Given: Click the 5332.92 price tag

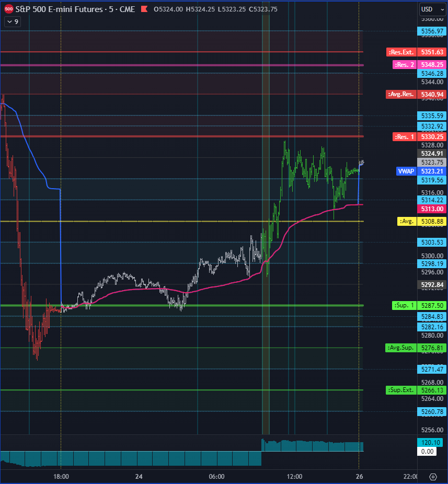Looking at the screenshot, I should [x=432, y=126].
